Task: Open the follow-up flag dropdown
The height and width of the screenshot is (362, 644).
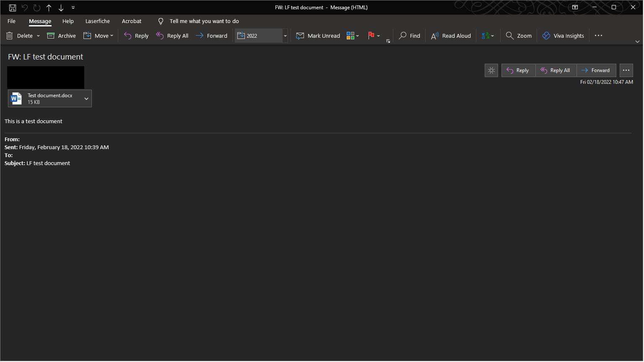Action: [x=378, y=36]
